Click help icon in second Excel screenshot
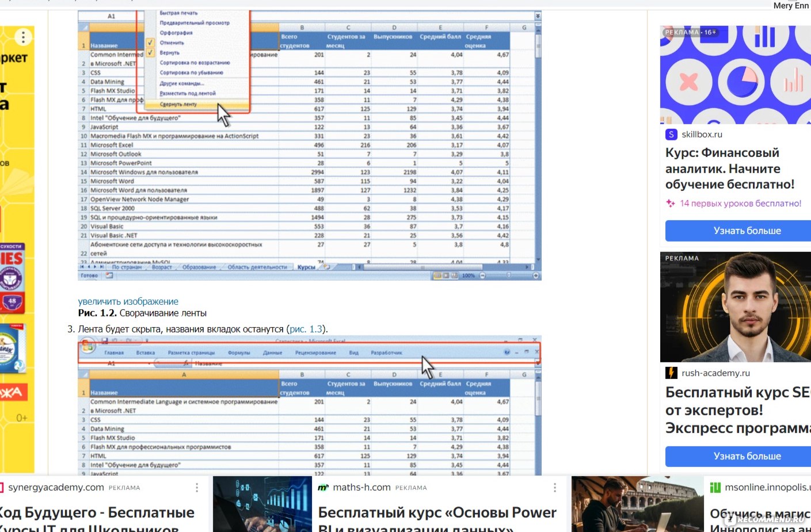This screenshot has height=532, width=811. (x=507, y=353)
